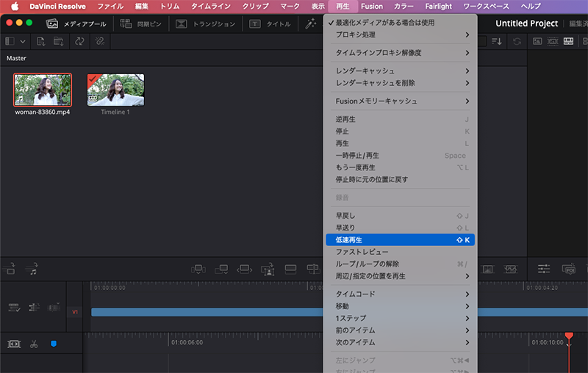Open the Titles panel (タイトル)
Viewport: 588px width, 373px height.
[270, 24]
